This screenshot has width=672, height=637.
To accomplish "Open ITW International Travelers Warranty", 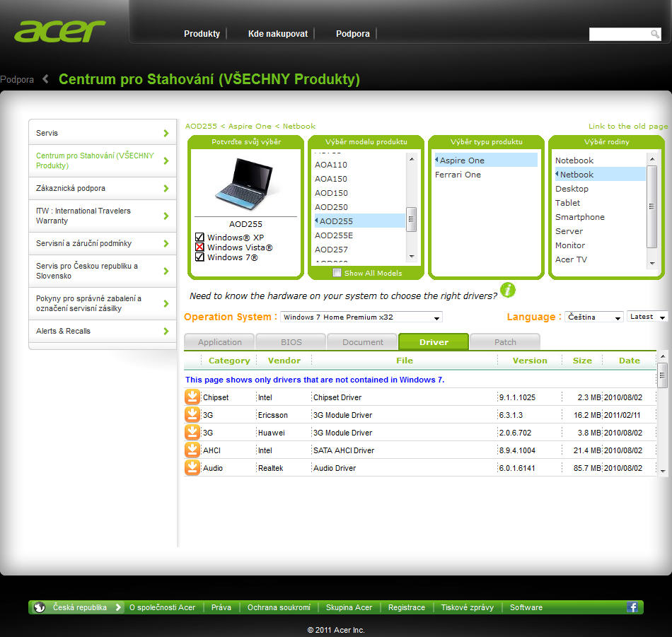I will 103,216.
